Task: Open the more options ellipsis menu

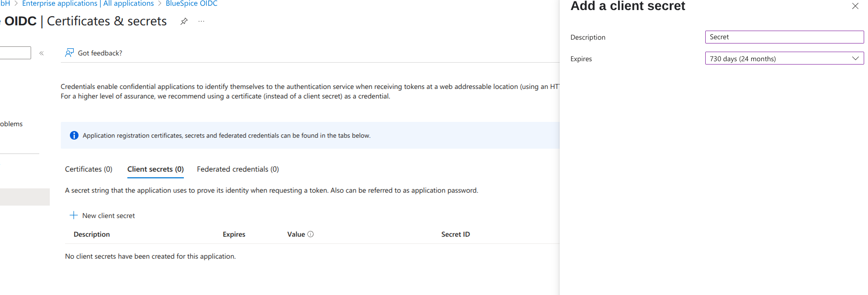Action: pos(202,22)
